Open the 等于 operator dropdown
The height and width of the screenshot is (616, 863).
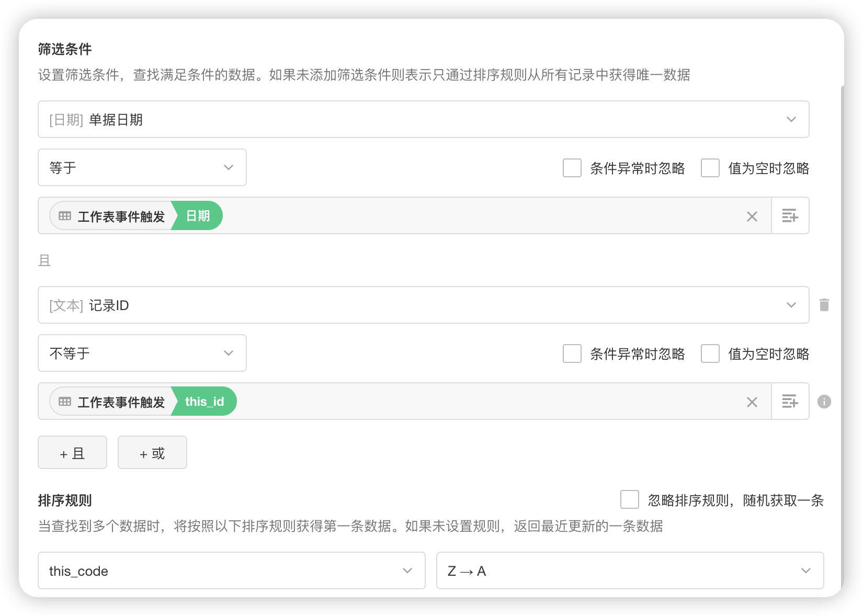142,167
